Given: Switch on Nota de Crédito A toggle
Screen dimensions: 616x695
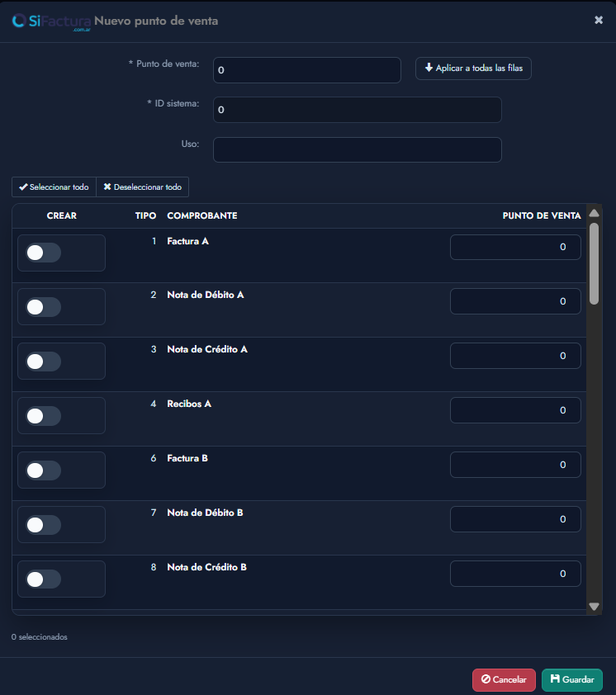Looking at the screenshot, I should click(44, 362).
